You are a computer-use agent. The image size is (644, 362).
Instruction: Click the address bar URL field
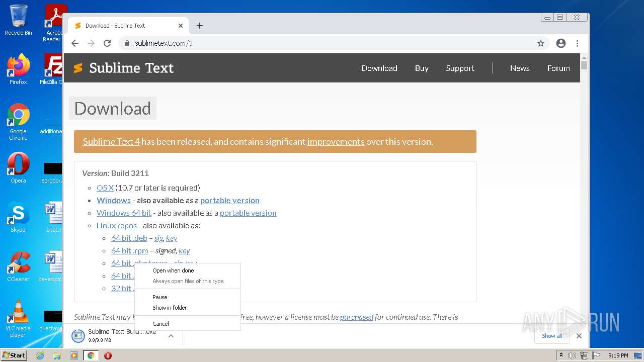(332, 43)
